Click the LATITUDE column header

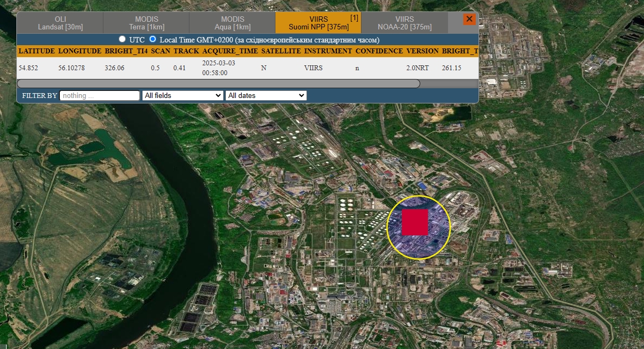click(36, 51)
